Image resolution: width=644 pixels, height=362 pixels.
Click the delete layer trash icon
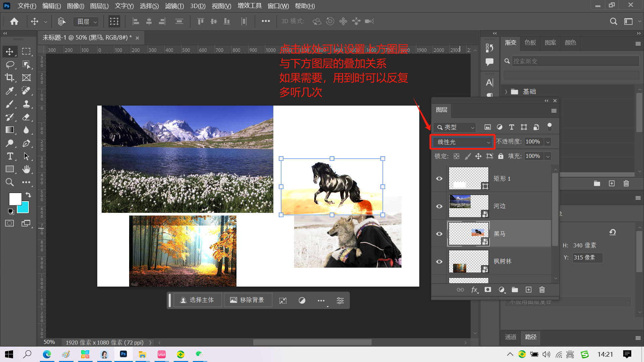pyautogui.click(x=542, y=290)
